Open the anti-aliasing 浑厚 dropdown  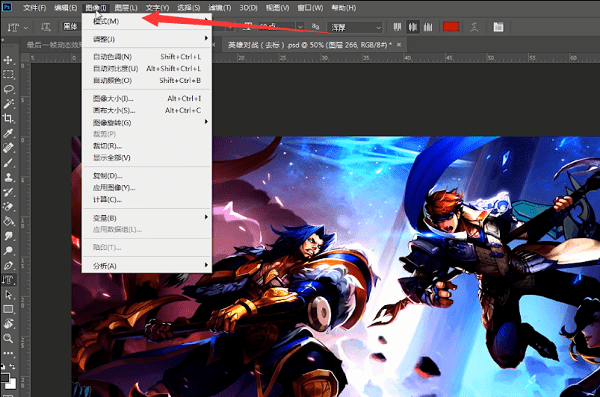click(x=355, y=27)
